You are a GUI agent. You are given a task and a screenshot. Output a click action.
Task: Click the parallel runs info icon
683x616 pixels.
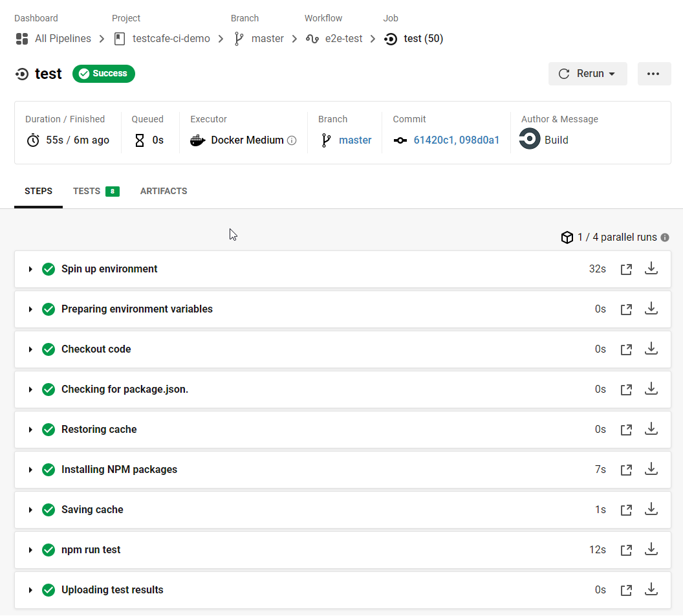coord(665,237)
